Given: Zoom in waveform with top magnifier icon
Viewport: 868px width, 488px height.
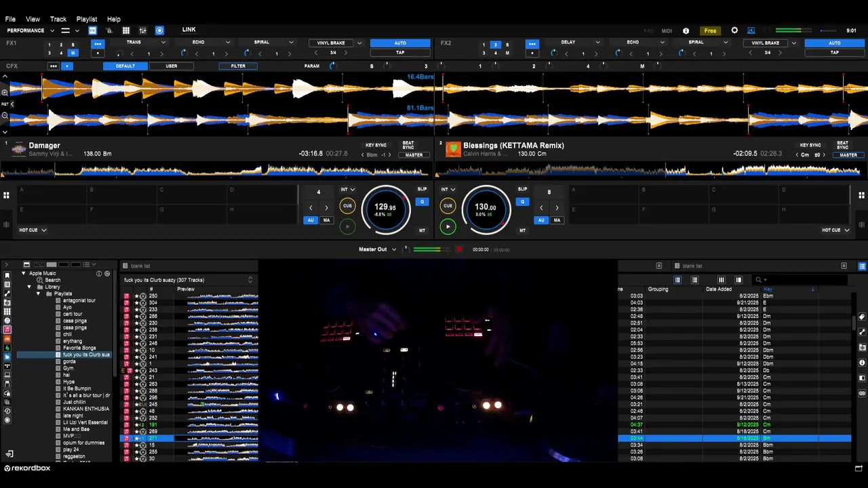Looking at the screenshot, I should 5,91.
